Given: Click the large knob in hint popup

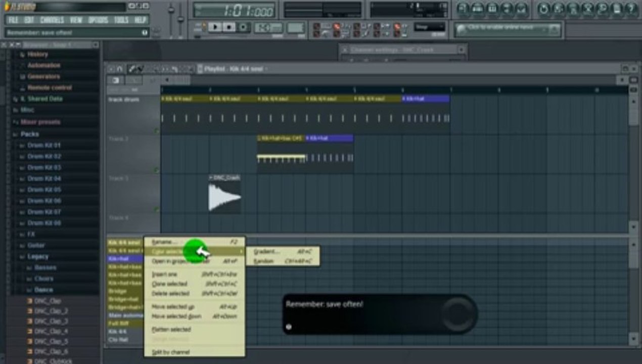Looking at the screenshot, I should point(458,314).
